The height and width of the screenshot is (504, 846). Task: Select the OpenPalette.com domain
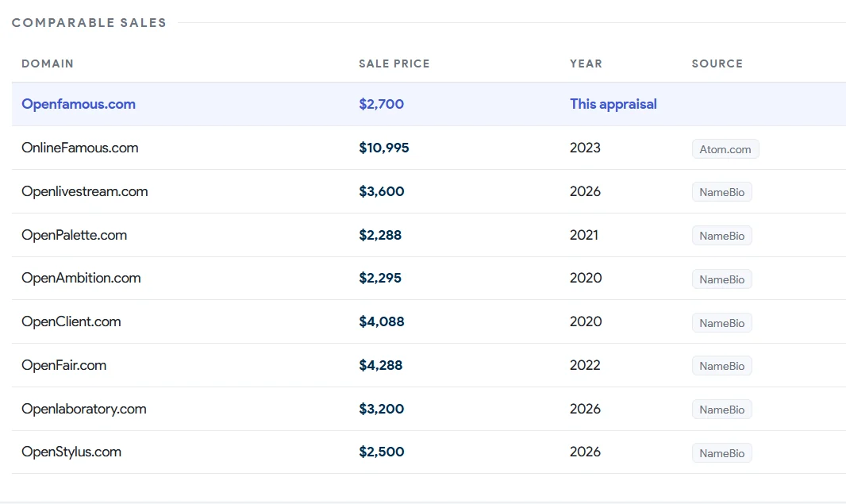coord(74,235)
